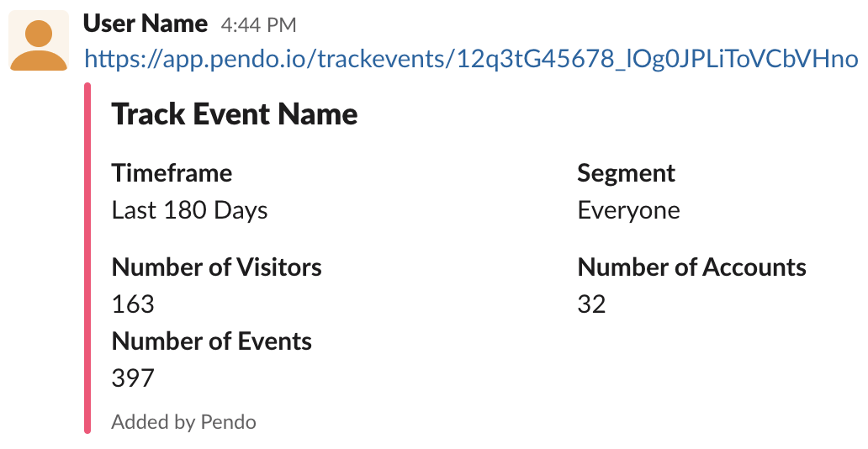Image resolution: width=868 pixels, height=449 pixels.
Task: Click the word Accounts in attachment
Action: pyautogui.click(x=754, y=267)
